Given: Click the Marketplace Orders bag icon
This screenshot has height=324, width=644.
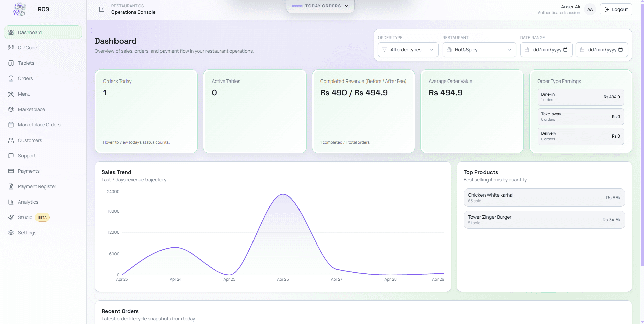Looking at the screenshot, I should 11,125.
